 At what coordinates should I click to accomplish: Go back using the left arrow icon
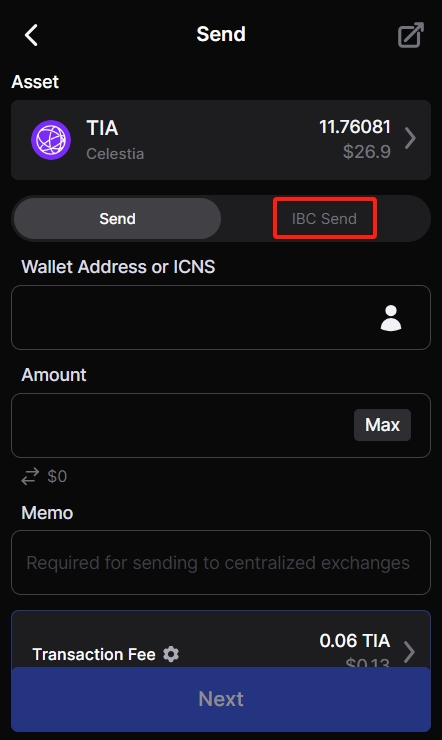(x=31, y=35)
